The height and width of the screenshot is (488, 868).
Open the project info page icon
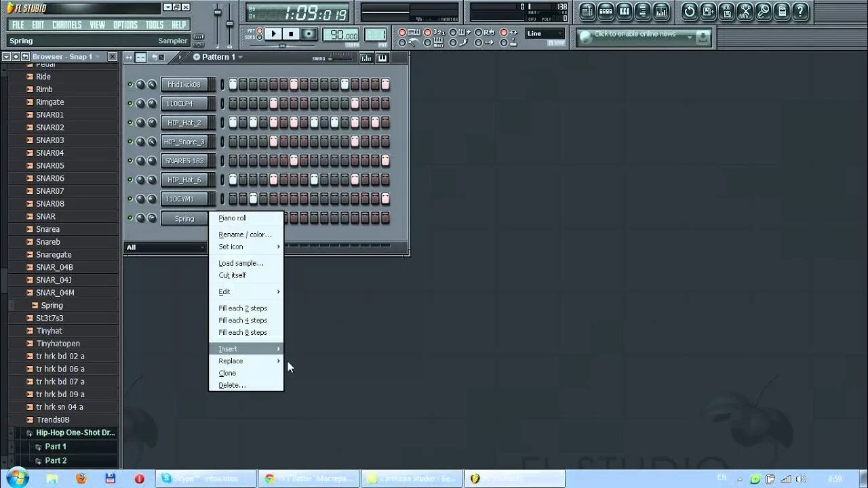click(x=782, y=11)
